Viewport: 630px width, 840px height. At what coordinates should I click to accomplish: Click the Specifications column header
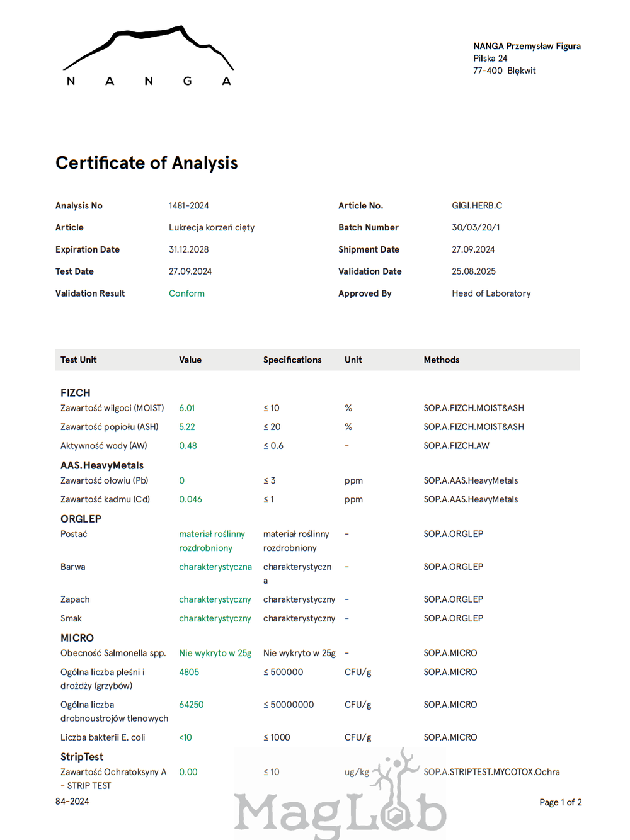pos(292,360)
